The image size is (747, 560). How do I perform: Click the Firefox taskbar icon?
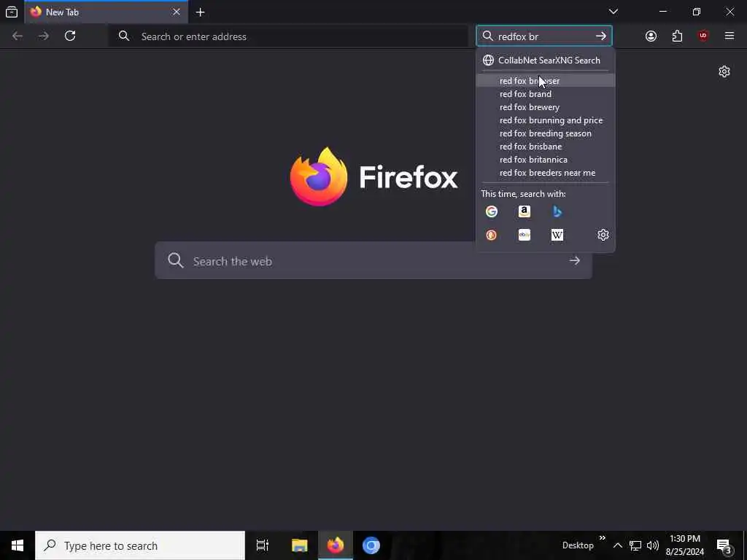[x=336, y=545]
